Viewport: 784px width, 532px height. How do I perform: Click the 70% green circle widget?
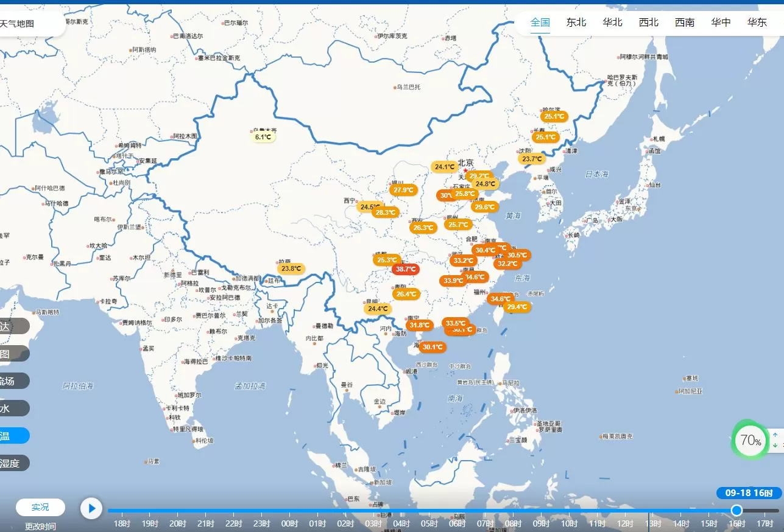pyautogui.click(x=750, y=440)
